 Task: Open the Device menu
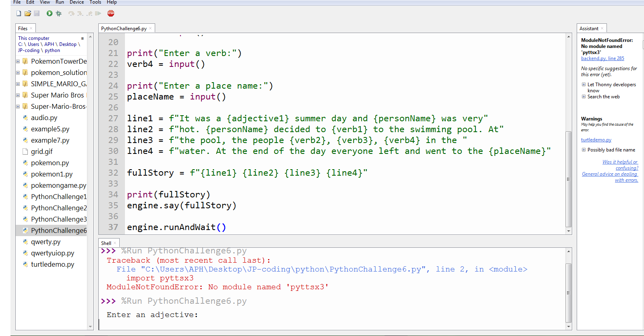coord(77,2)
